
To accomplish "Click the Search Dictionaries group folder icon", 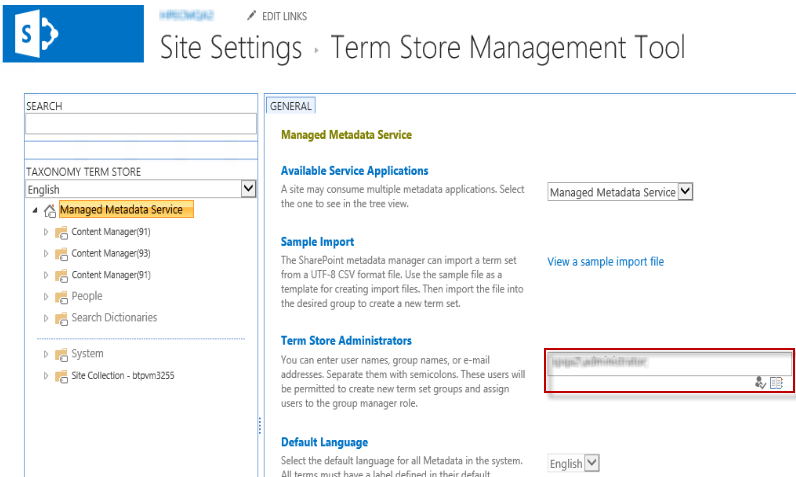I will (x=61, y=318).
